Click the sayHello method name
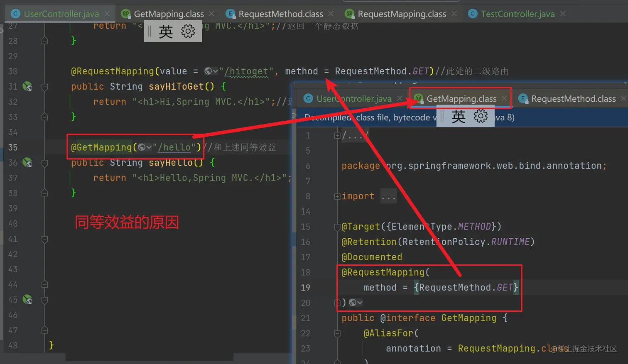Viewport: 628px width, 364px height. point(171,163)
